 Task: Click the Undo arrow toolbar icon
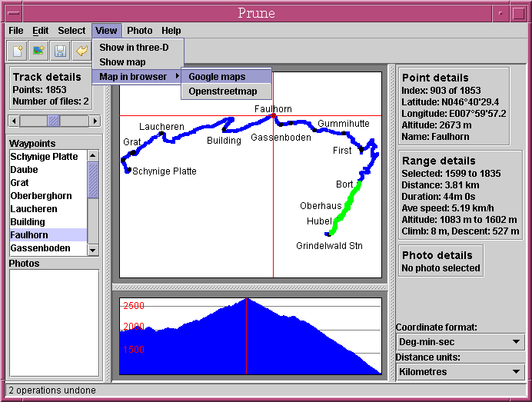81,51
